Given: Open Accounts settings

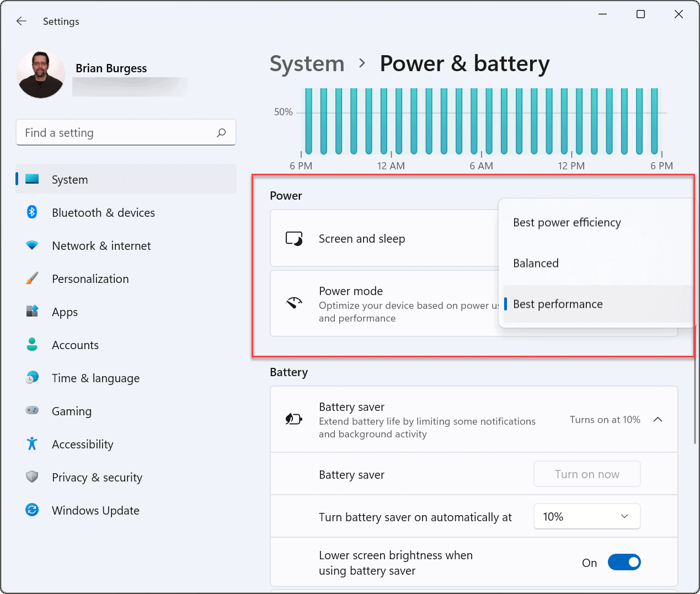Looking at the screenshot, I should pyautogui.click(x=32, y=345).
